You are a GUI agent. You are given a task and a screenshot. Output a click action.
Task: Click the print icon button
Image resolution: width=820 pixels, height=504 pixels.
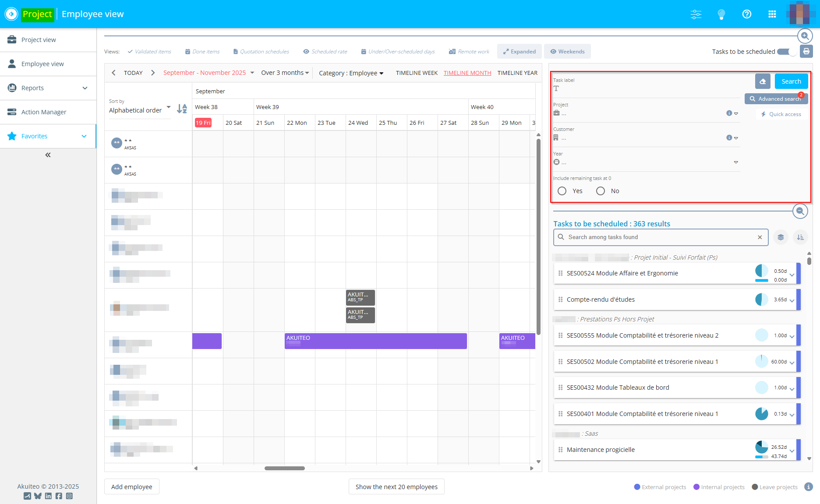point(806,52)
